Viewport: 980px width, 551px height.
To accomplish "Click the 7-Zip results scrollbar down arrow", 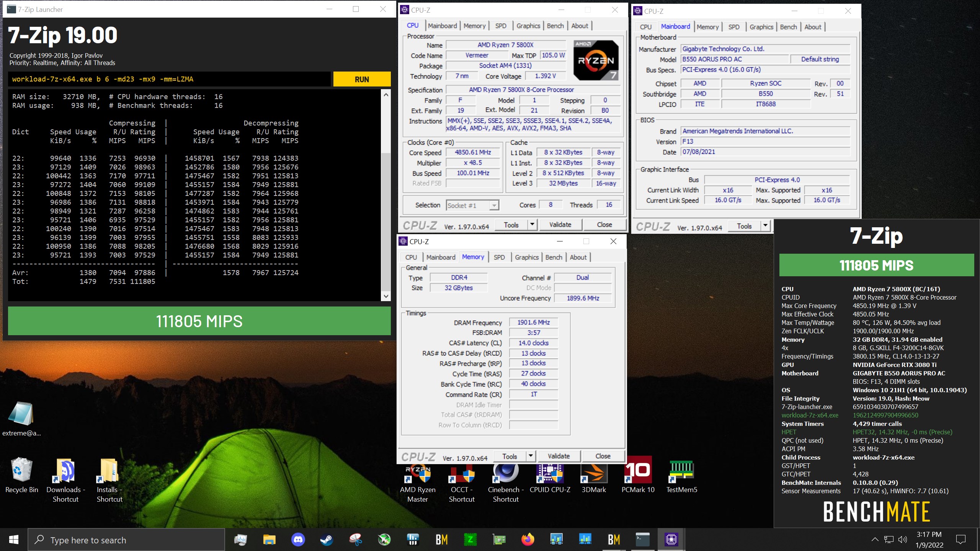I will (386, 296).
